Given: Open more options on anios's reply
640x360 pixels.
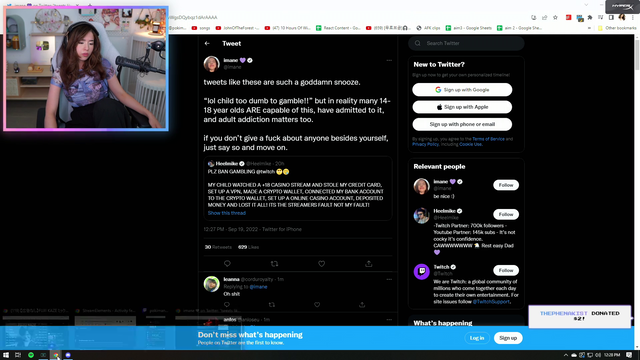Looking at the screenshot, I should 389,320.
